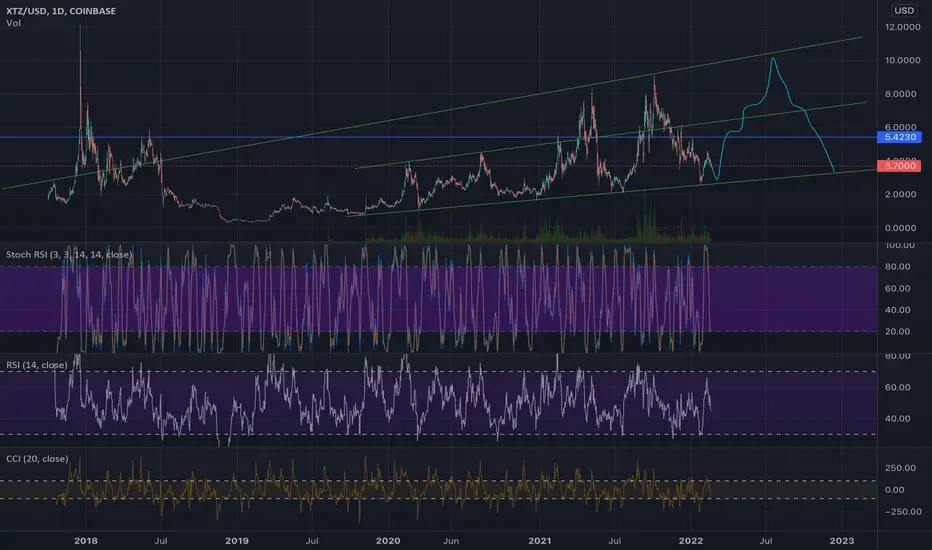
Task: Click the blue 5.4230 price label
Action: pyautogui.click(x=899, y=137)
